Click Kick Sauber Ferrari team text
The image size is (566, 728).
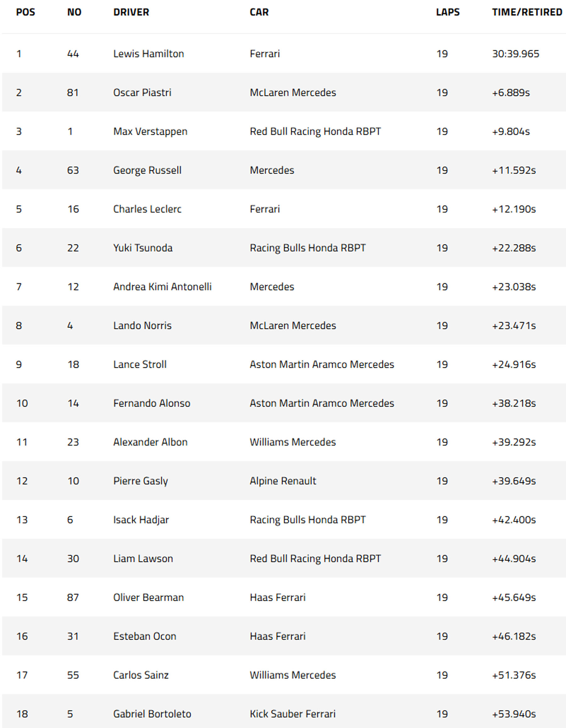pyautogui.click(x=292, y=714)
